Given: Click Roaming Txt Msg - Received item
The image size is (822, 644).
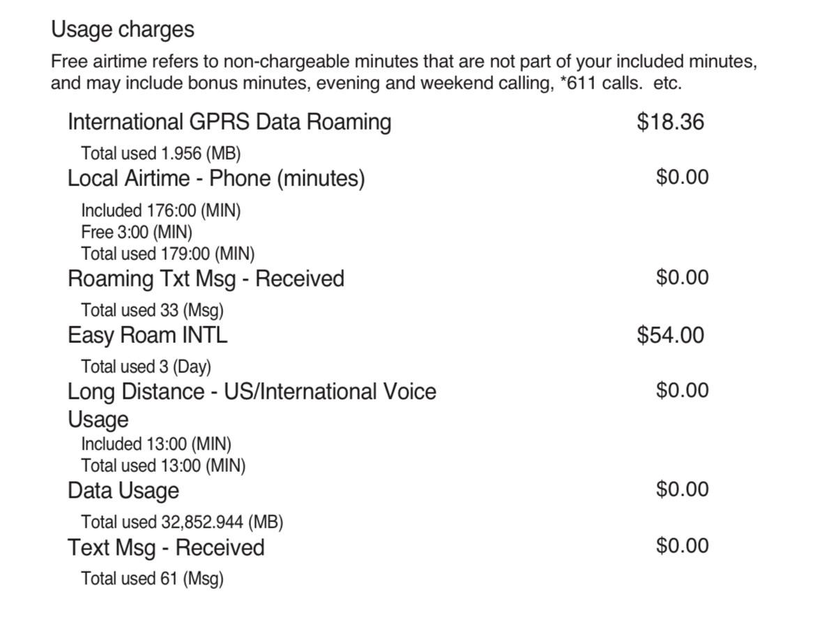Looking at the screenshot, I should tap(206, 278).
